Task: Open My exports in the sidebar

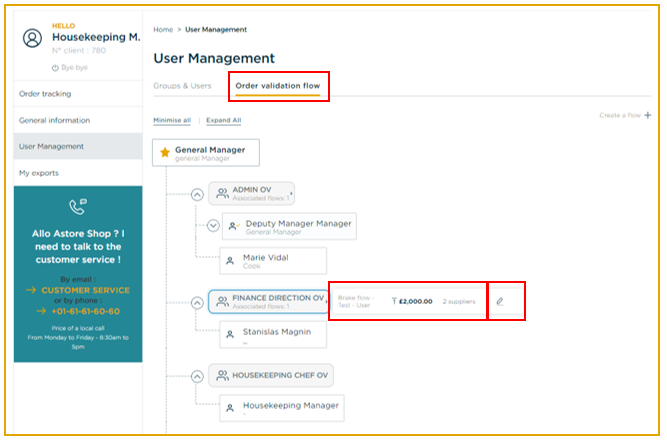Action: point(78,173)
